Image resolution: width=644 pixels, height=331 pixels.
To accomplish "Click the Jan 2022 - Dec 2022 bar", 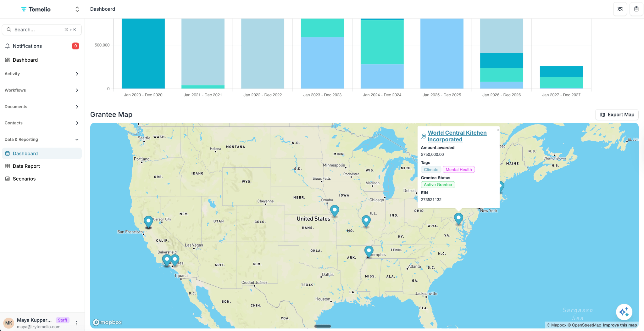I will pyautogui.click(x=263, y=53).
